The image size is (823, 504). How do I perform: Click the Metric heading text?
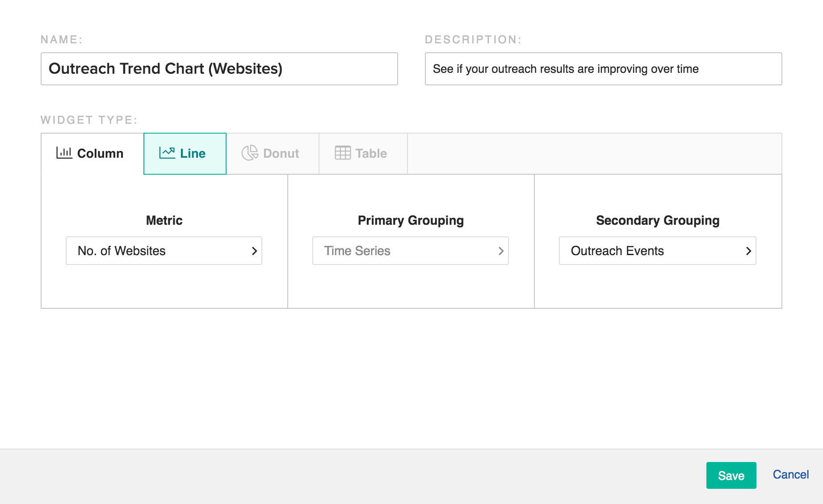(x=164, y=220)
